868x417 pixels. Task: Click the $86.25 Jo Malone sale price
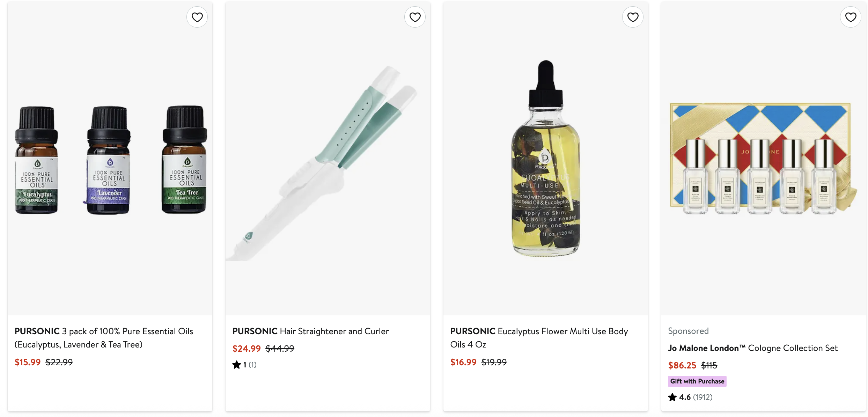coord(682,365)
